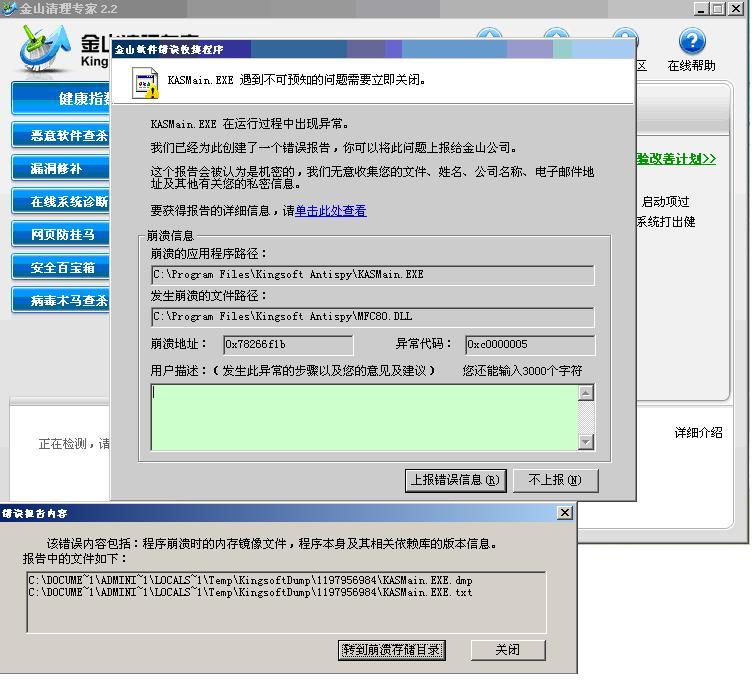Viewport: 756px width, 682px height.
Task: Click 上报错误信息 button
Action: coord(455,480)
